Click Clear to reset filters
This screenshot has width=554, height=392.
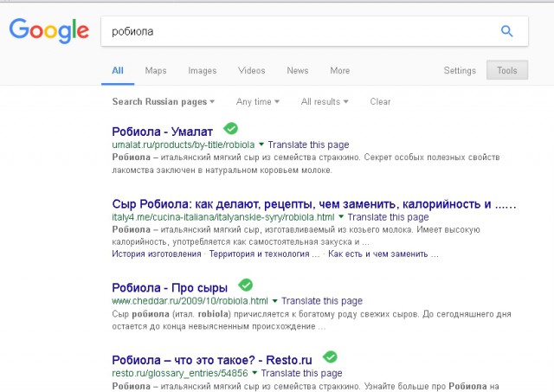[x=380, y=102]
